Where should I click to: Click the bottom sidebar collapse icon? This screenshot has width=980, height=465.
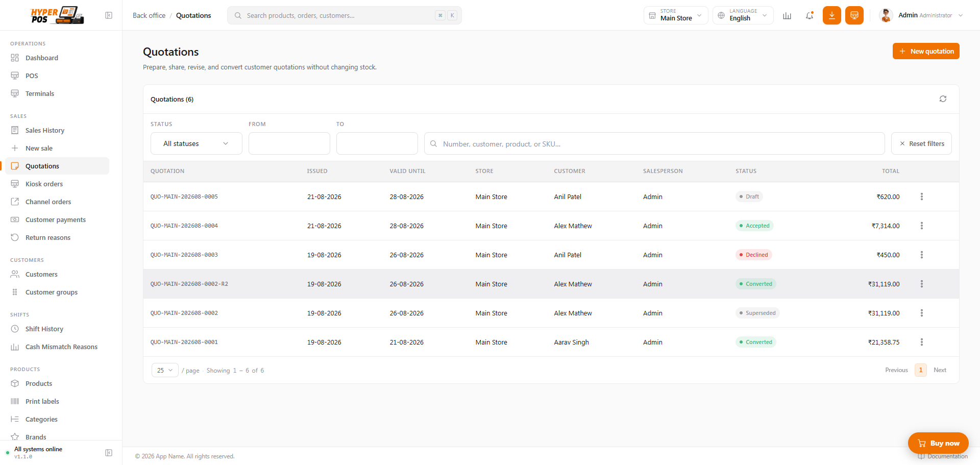point(109,453)
